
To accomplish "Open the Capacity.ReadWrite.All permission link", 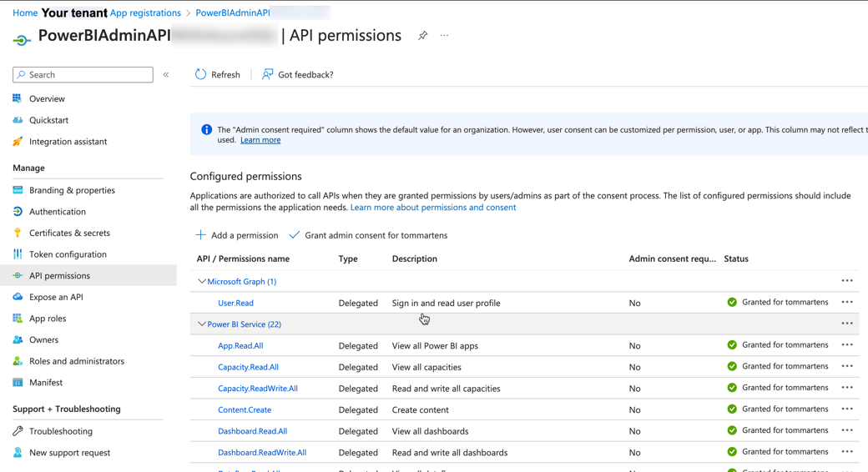I will tap(257, 388).
